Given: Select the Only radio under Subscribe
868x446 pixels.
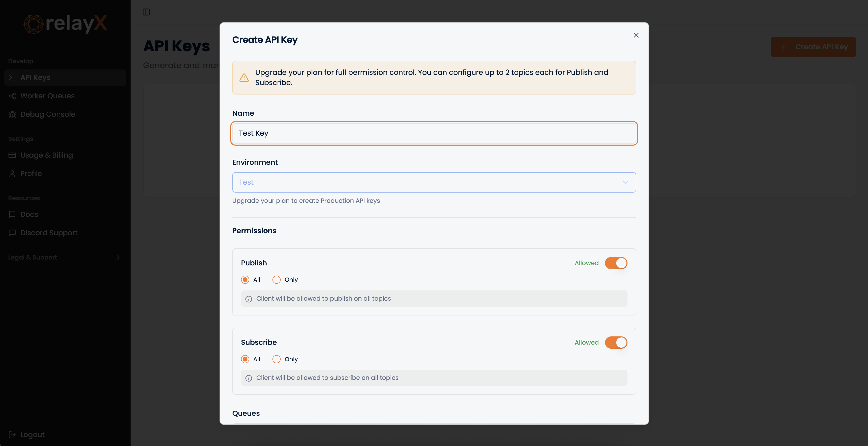Looking at the screenshot, I should pyautogui.click(x=276, y=359).
